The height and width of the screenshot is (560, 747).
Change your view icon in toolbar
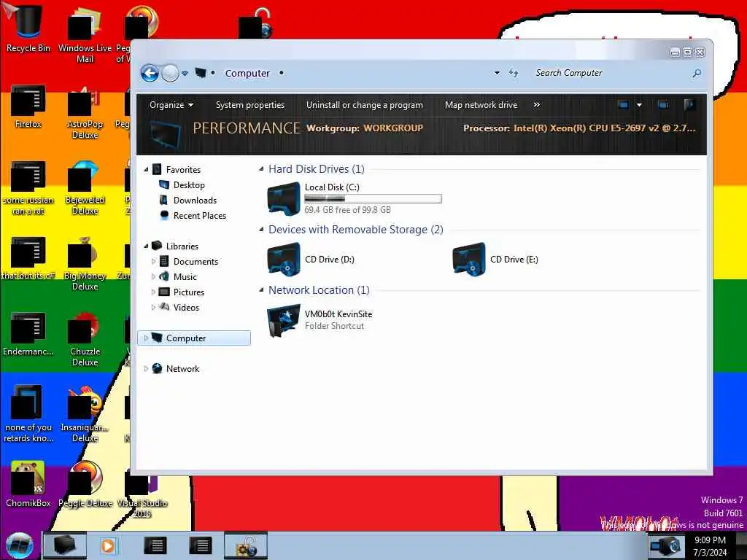tap(623, 105)
